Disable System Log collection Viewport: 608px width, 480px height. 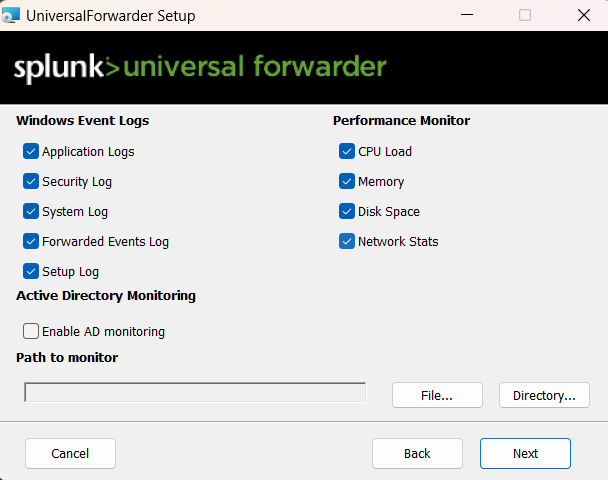[31, 211]
